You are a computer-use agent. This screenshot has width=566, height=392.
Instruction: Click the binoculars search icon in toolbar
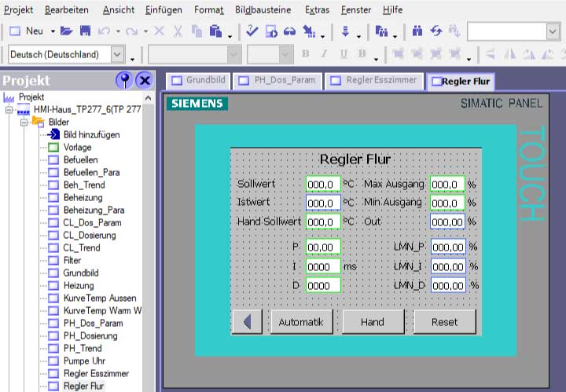click(417, 31)
